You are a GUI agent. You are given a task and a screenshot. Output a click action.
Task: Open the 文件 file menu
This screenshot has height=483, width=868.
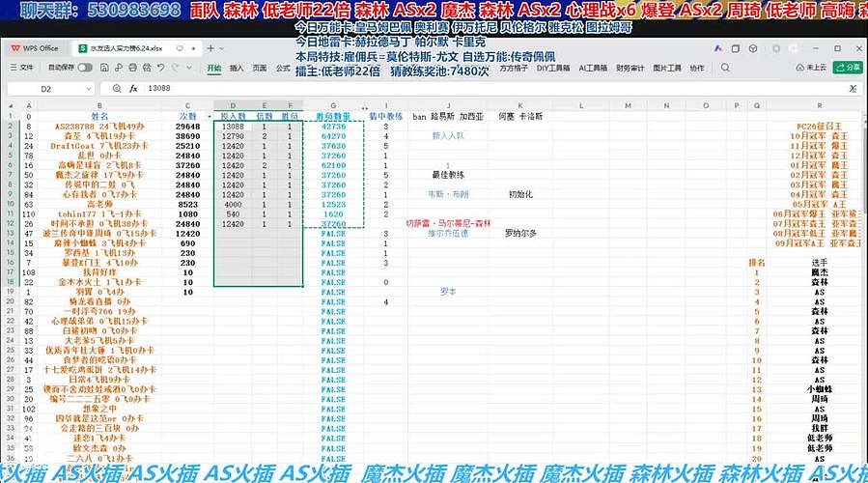(x=22, y=68)
